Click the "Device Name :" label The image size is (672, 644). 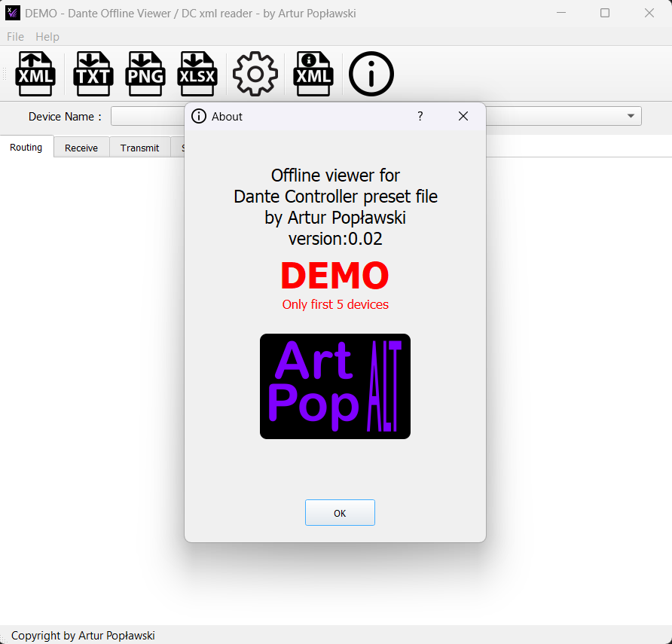[65, 117]
